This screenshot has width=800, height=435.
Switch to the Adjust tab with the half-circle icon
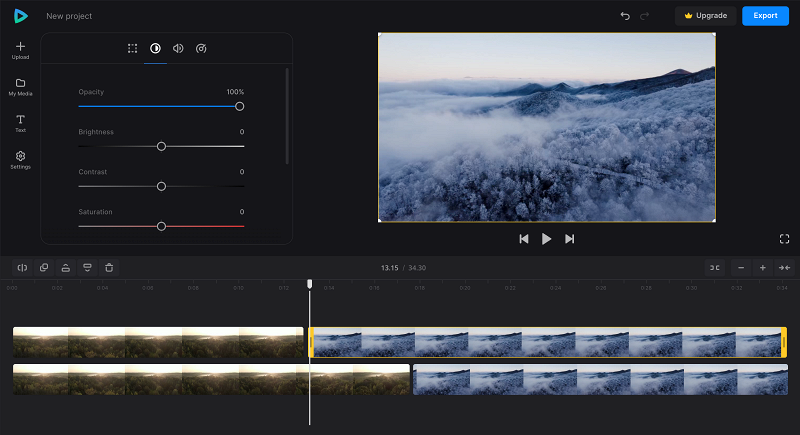click(155, 48)
